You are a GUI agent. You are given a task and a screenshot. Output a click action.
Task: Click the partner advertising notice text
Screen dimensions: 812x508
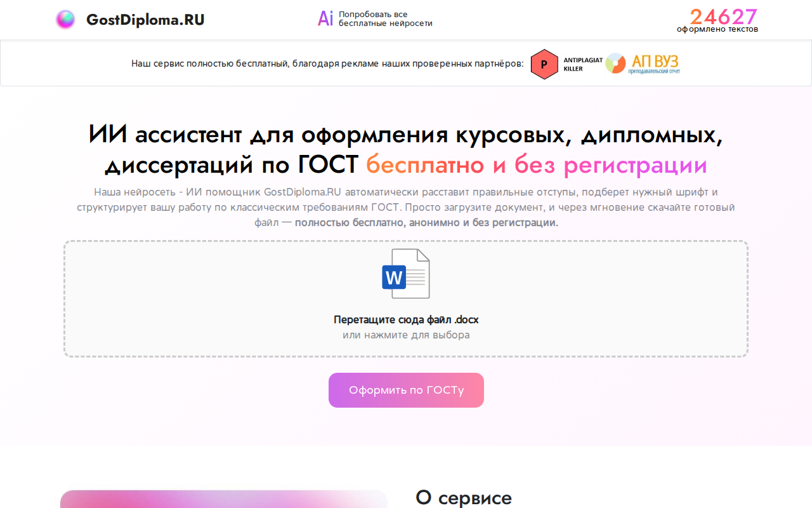[328, 63]
